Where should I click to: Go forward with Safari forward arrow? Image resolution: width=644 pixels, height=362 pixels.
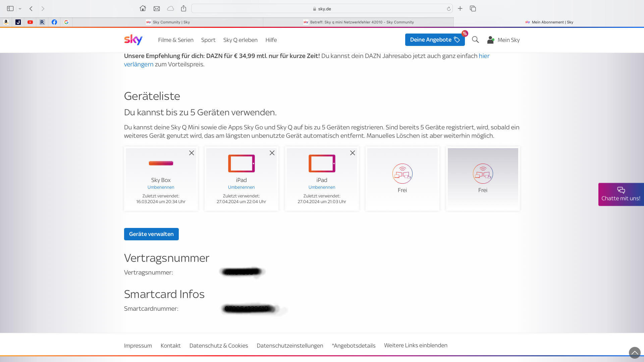coord(43,9)
